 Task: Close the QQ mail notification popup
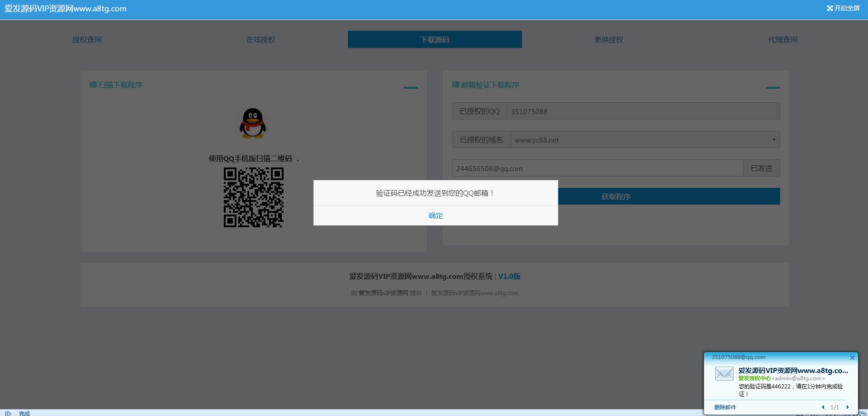[852, 358]
